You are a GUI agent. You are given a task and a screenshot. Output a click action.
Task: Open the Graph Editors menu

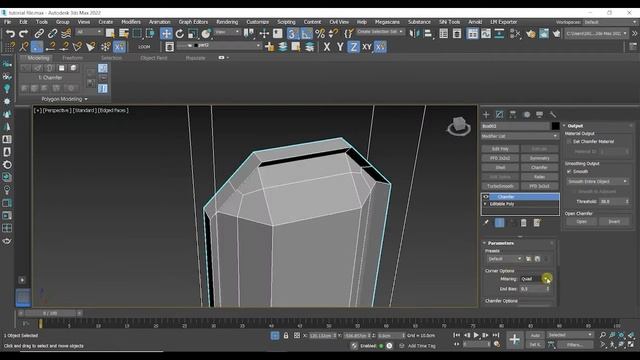coord(193,22)
